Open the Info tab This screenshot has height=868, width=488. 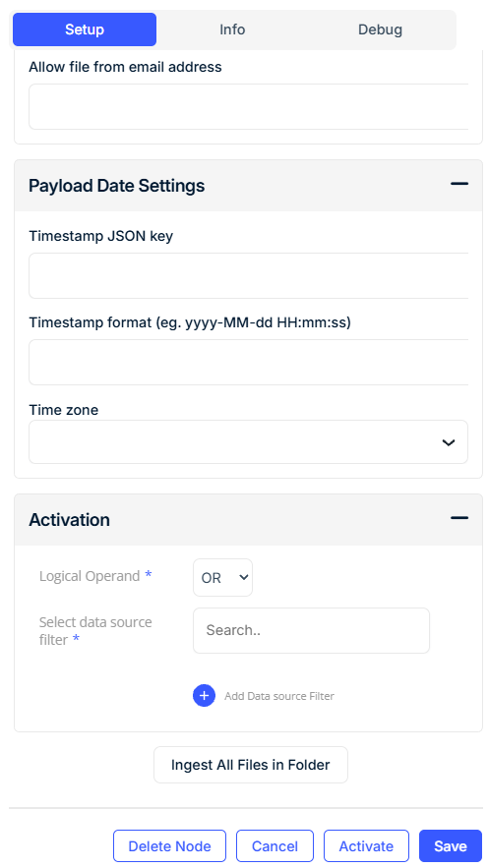[x=232, y=29]
